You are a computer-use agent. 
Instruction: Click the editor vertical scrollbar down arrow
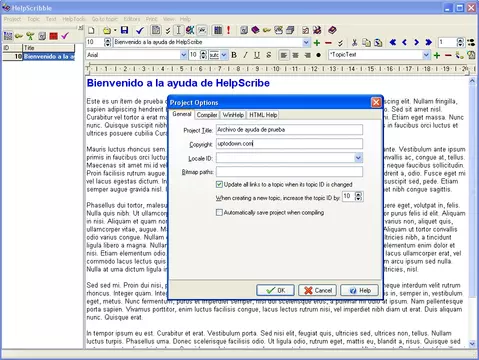472,343
